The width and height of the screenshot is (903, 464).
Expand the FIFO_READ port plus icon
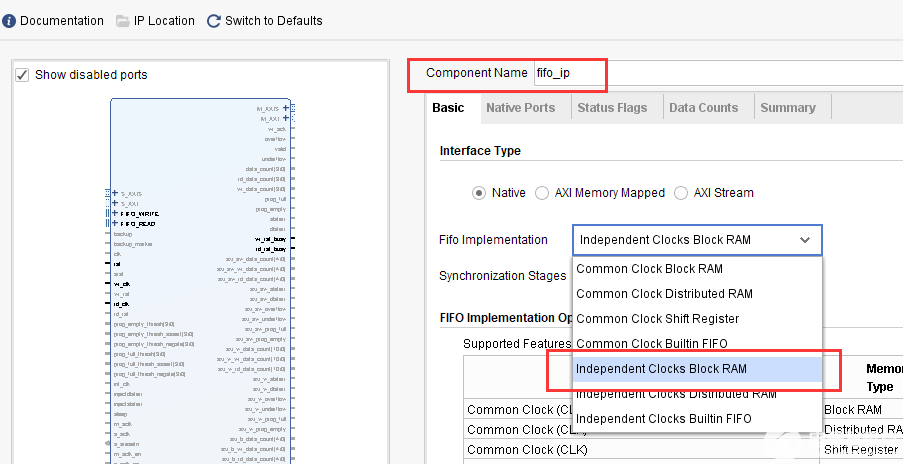click(117, 223)
